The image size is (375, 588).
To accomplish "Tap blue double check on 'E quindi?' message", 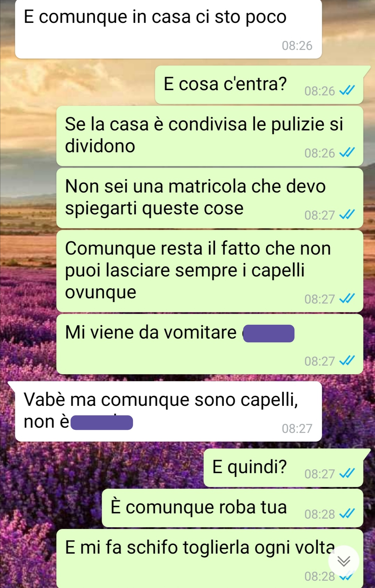I will (x=347, y=474).
